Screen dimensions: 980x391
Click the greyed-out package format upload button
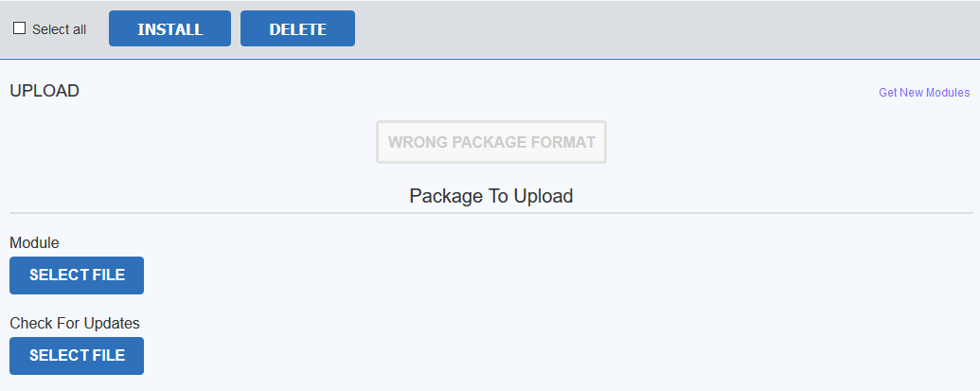tap(491, 142)
